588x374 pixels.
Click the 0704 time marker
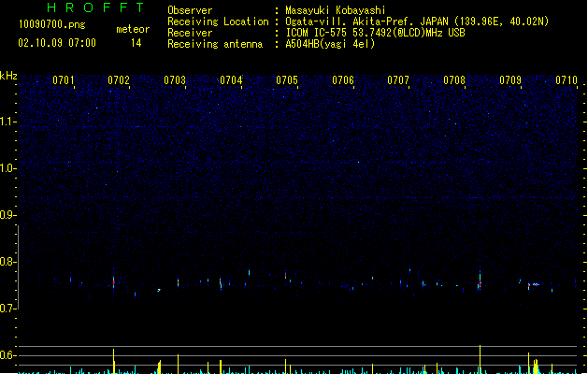click(231, 80)
